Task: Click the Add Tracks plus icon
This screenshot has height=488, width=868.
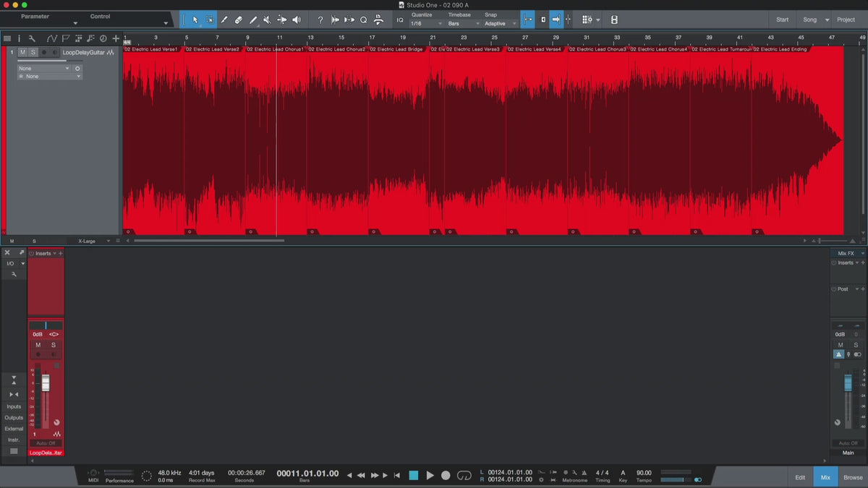Action: [115, 38]
